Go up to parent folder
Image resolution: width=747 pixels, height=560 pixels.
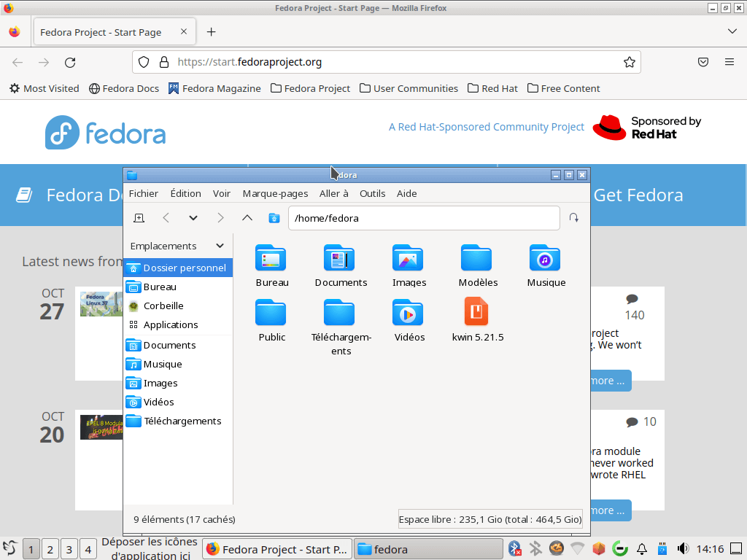pyautogui.click(x=247, y=218)
